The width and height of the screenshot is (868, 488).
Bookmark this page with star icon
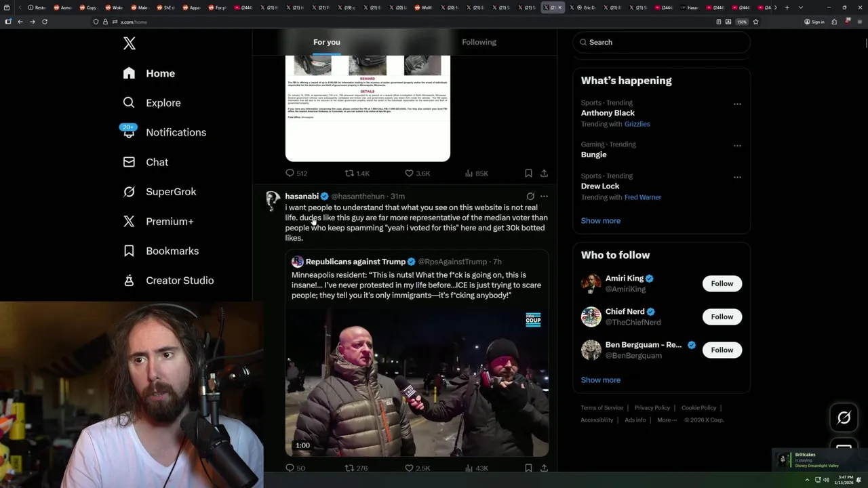pos(755,22)
